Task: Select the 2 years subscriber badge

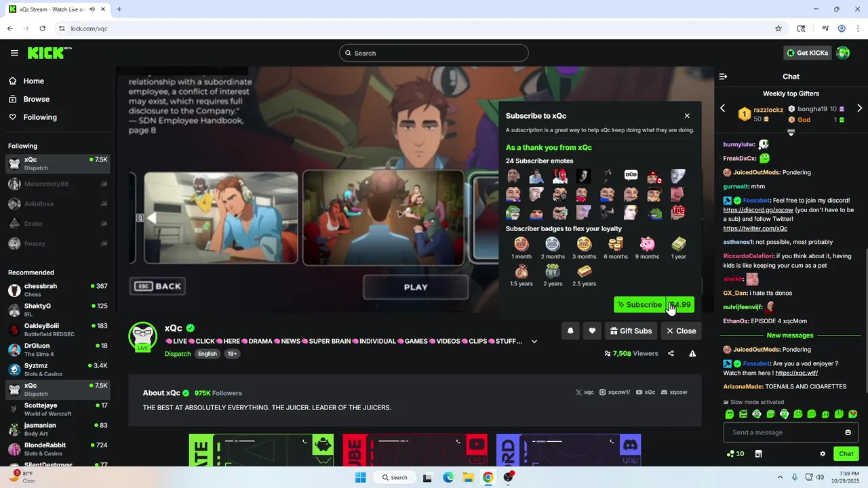Action: pyautogui.click(x=553, y=275)
